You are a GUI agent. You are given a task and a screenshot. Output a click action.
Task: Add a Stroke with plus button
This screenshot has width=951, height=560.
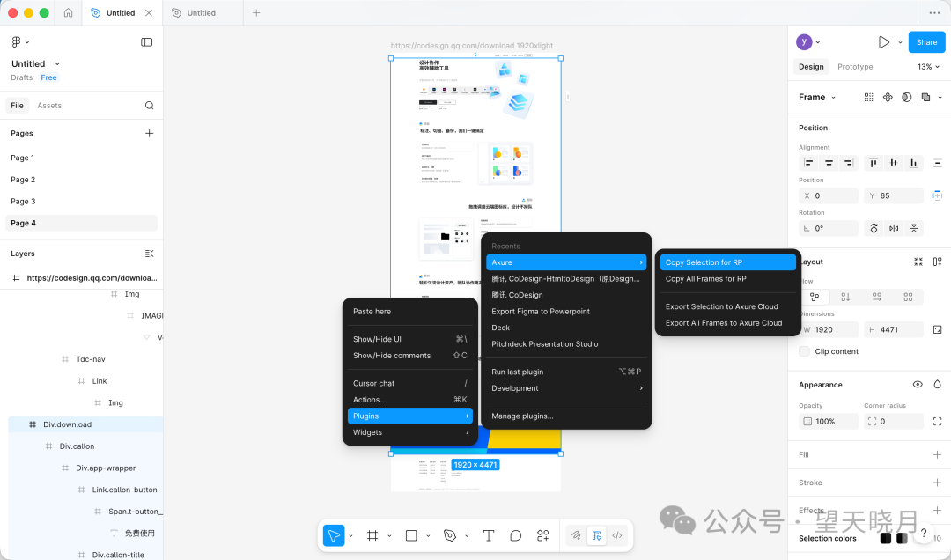pos(937,483)
